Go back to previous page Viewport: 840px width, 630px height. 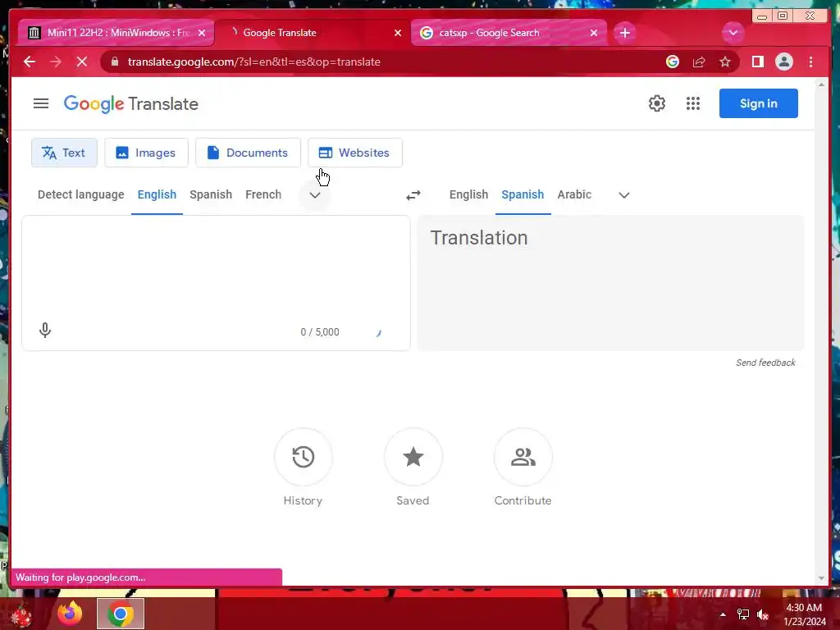coord(30,62)
